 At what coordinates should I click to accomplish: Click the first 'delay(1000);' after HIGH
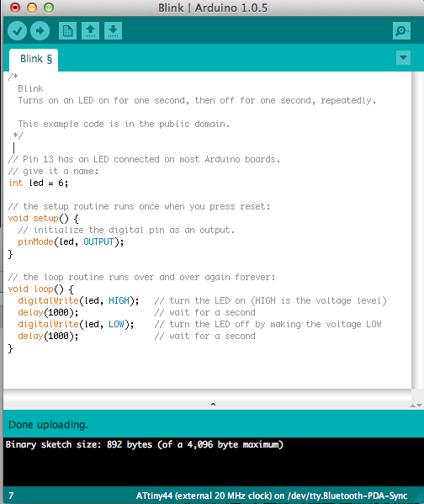tap(48, 312)
